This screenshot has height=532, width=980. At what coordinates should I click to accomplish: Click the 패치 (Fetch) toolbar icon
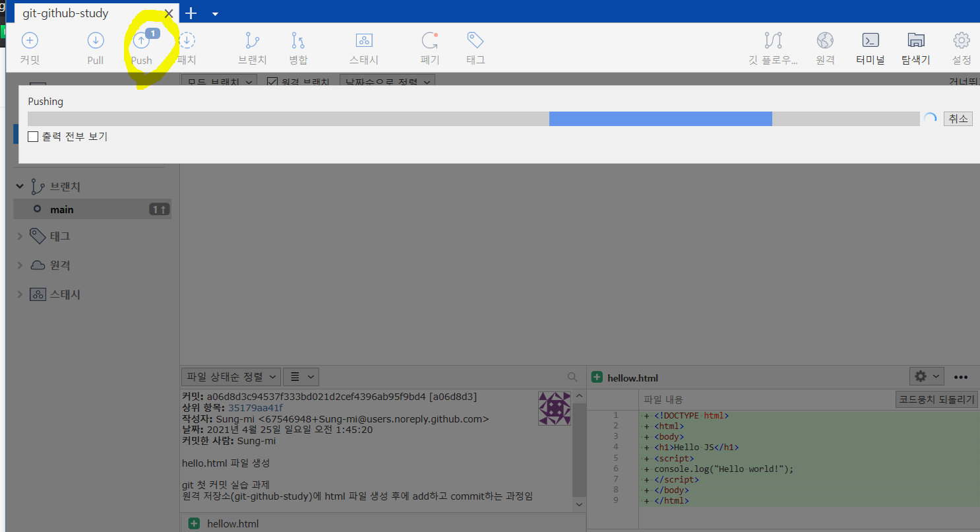click(x=187, y=41)
